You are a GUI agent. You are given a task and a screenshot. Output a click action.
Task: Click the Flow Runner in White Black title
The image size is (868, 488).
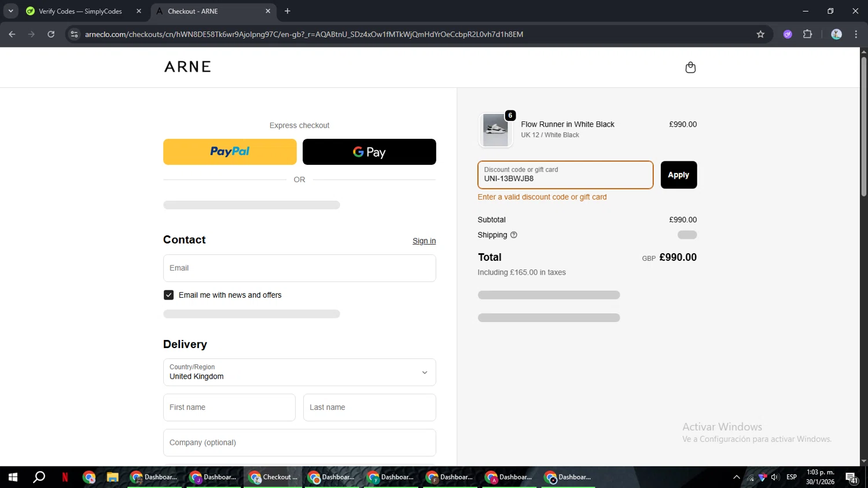click(x=568, y=124)
